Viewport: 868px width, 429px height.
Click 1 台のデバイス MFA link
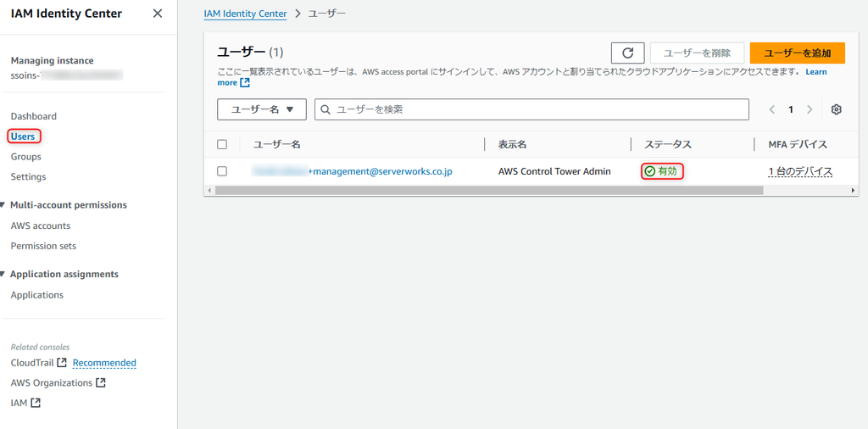[800, 171]
